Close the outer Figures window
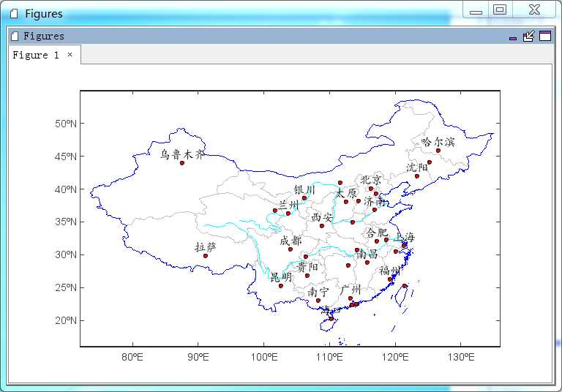The width and height of the screenshot is (562, 392). (534, 10)
